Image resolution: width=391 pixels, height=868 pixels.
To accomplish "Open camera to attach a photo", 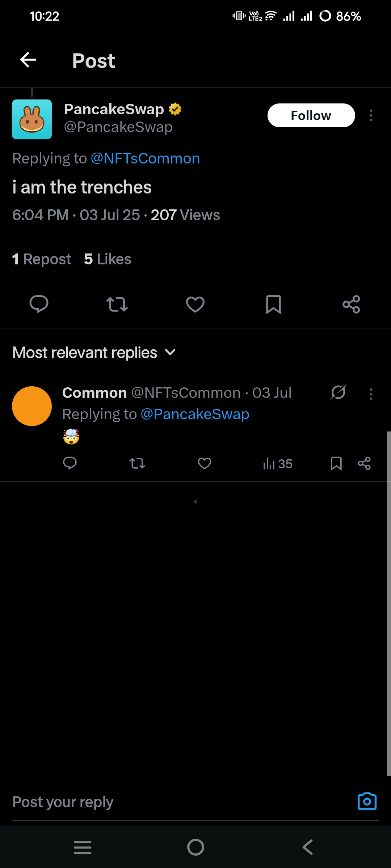I will [x=367, y=801].
